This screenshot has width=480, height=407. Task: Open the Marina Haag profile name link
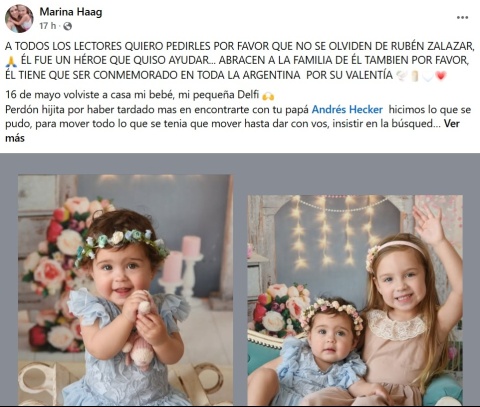coord(71,12)
